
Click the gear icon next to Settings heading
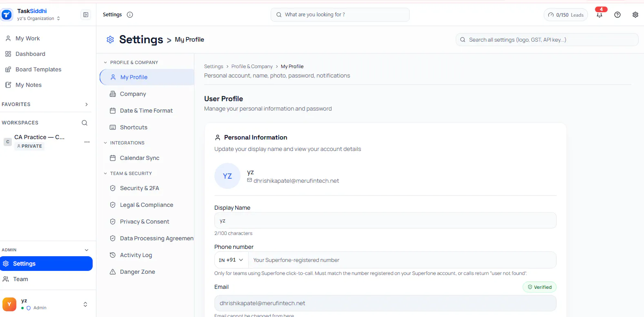click(110, 40)
